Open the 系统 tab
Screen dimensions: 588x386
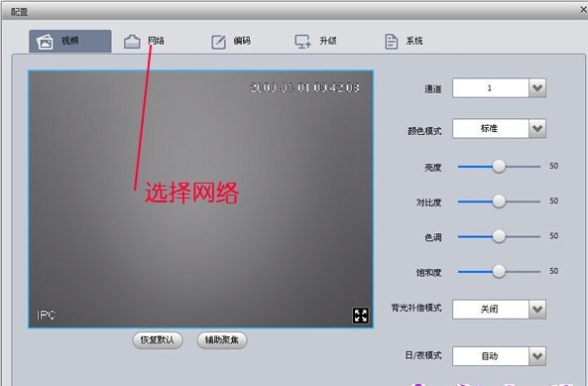click(x=404, y=42)
